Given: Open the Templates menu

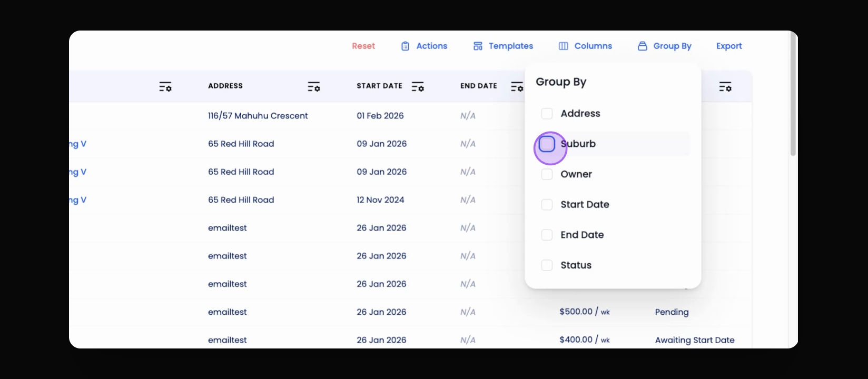Looking at the screenshot, I should (x=503, y=46).
